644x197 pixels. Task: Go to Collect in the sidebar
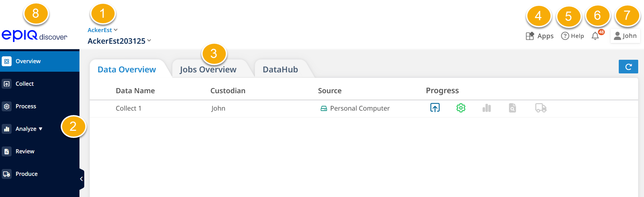click(25, 84)
